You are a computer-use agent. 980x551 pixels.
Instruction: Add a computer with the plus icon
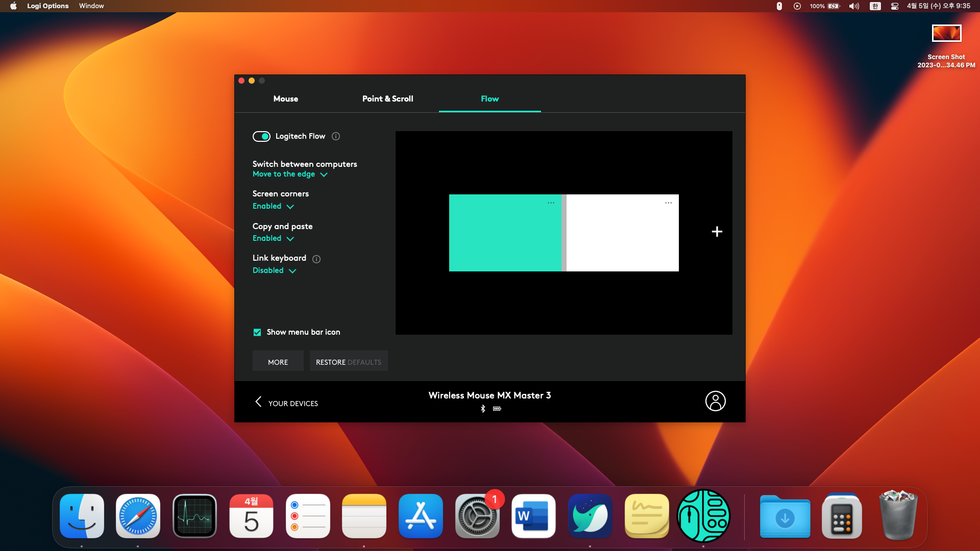tap(717, 232)
